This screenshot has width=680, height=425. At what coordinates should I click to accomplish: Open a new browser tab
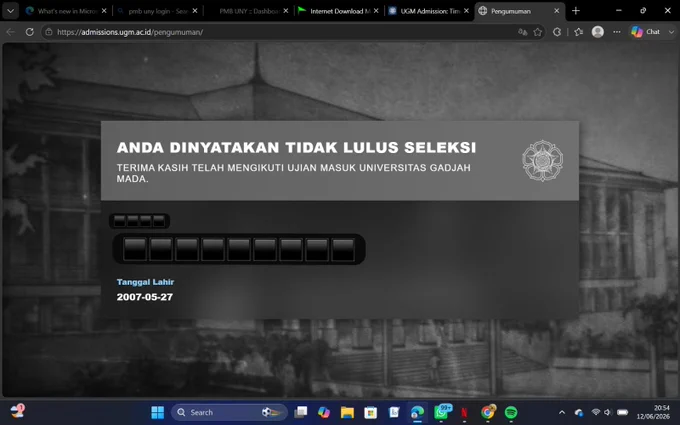pos(576,11)
